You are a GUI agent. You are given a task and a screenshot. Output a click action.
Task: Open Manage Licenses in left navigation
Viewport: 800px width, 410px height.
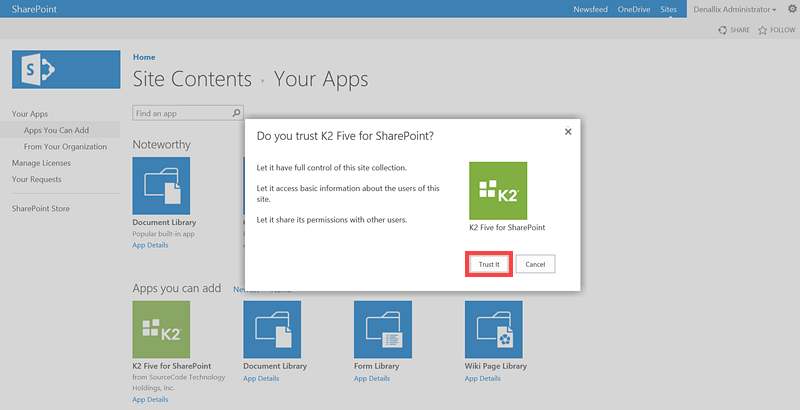click(41, 162)
